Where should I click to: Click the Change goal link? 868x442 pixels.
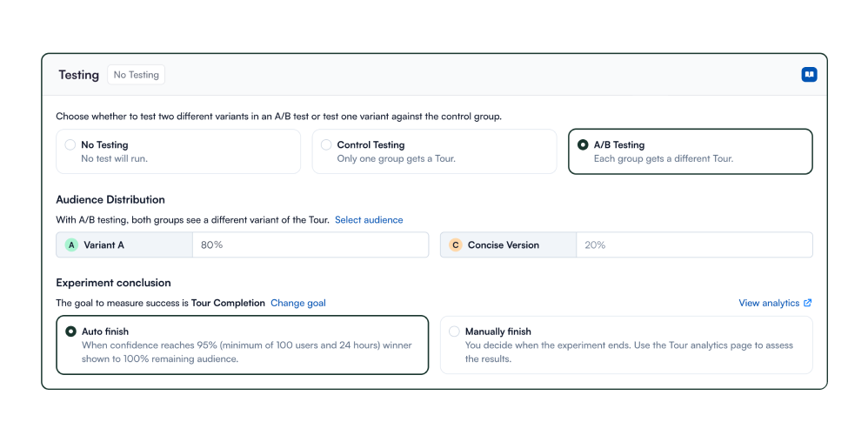tap(298, 303)
